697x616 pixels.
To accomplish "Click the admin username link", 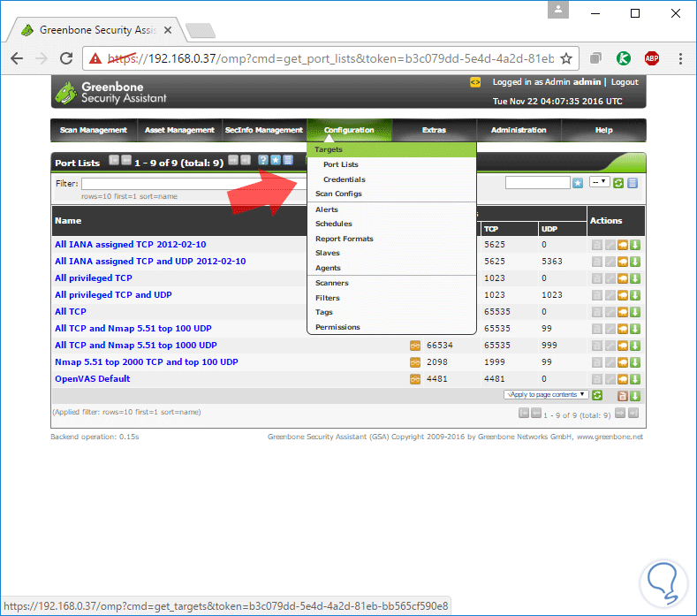I will coord(587,82).
